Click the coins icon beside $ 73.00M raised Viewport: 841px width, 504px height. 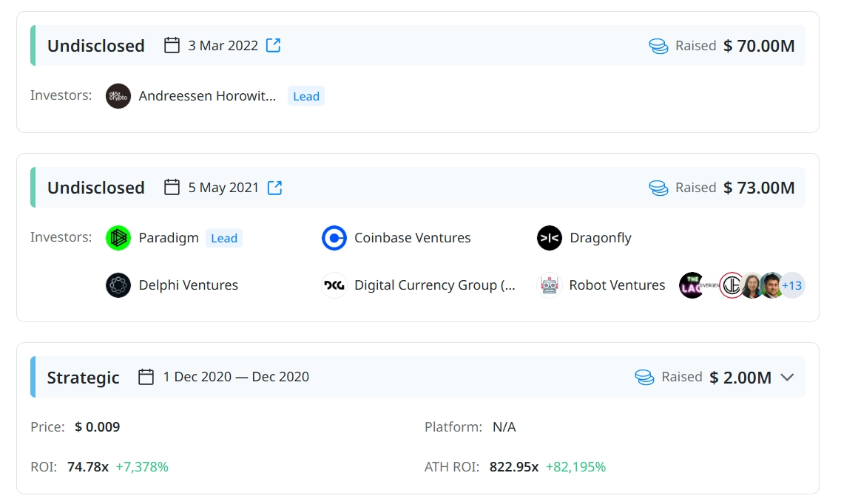[x=658, y=188]
